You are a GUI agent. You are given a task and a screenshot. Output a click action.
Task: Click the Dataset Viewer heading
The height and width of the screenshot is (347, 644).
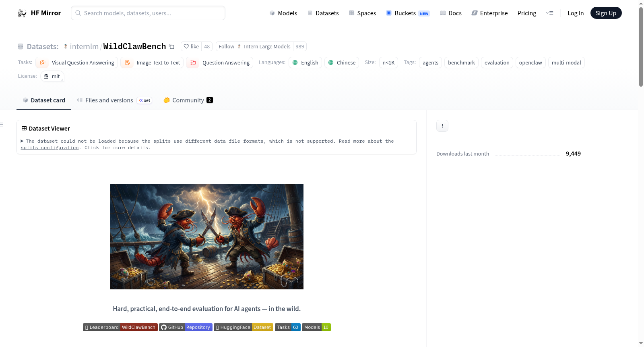[x=50, y=129]
